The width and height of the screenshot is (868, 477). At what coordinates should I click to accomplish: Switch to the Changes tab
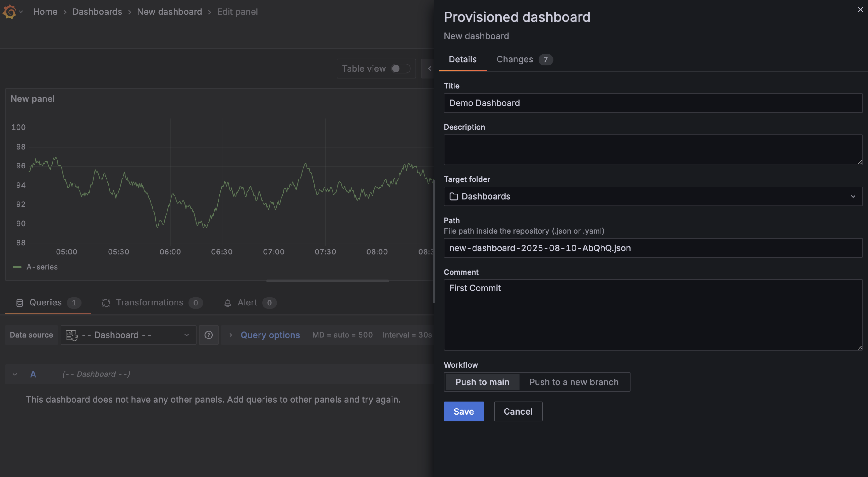524,60
